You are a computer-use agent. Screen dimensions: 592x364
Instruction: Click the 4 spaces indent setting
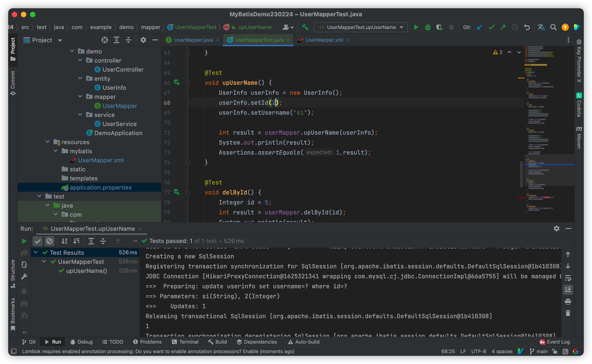[x=502, y=352]
